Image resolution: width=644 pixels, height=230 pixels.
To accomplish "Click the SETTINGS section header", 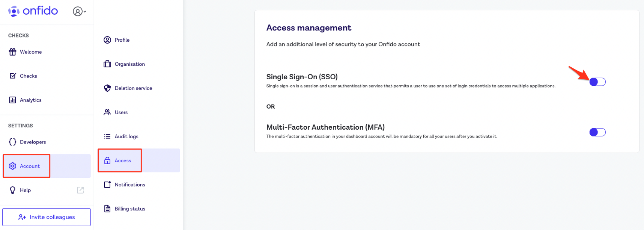I will pyautogui.click(x=21, y=126).
